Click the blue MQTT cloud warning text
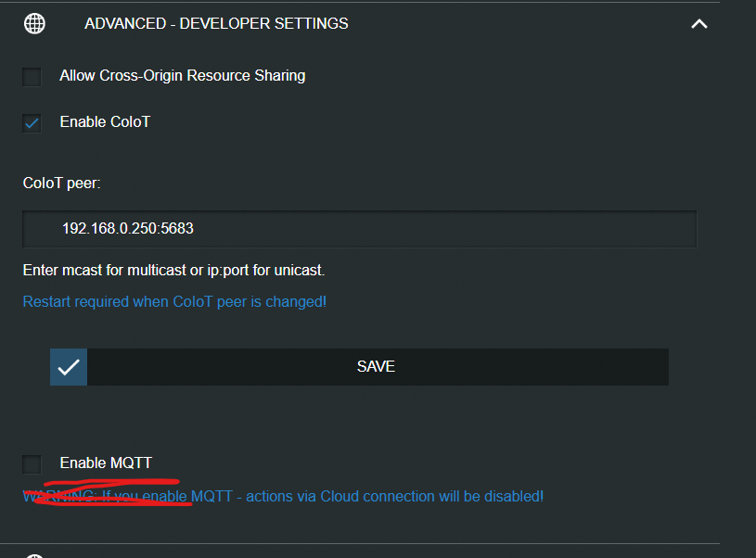This screenshot has height=558, width=756. pos(371,496)
